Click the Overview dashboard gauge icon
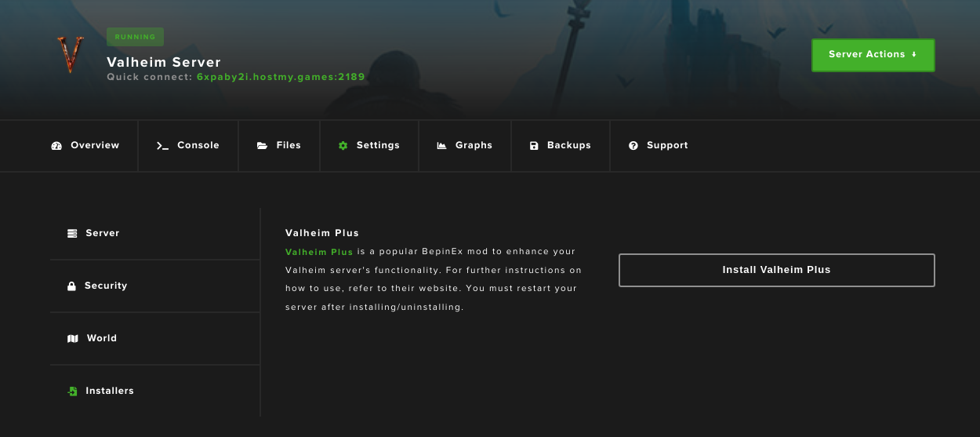The width and height of the screenshot is (980, 437). 56,146
